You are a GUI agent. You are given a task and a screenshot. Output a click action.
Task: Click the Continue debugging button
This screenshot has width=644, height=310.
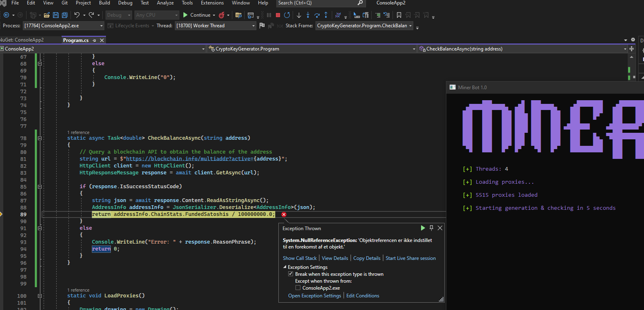point(197,15)
